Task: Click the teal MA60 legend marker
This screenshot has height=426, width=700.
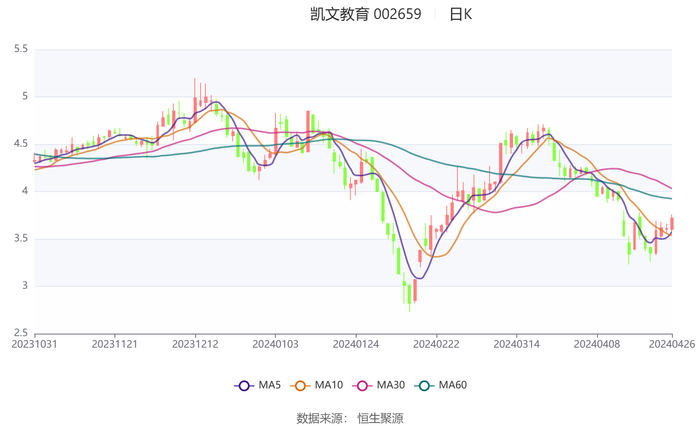Action: [x=424, y=385]
